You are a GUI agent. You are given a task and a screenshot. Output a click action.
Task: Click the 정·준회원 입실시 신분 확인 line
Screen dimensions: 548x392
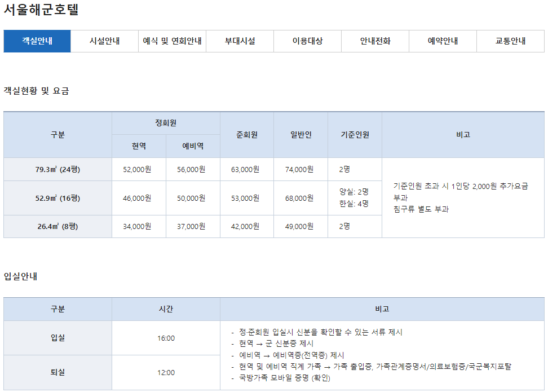click(x=320, y=332)
